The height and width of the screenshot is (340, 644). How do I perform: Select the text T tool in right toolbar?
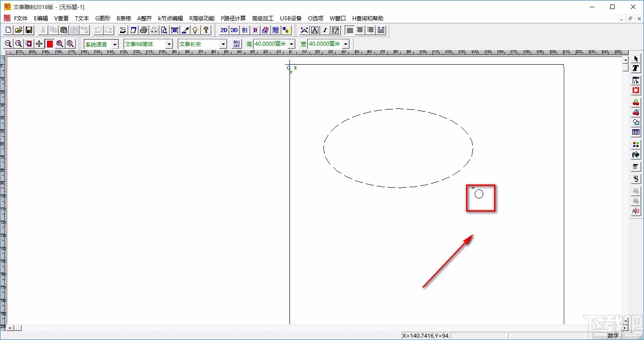tap(636, 68)
